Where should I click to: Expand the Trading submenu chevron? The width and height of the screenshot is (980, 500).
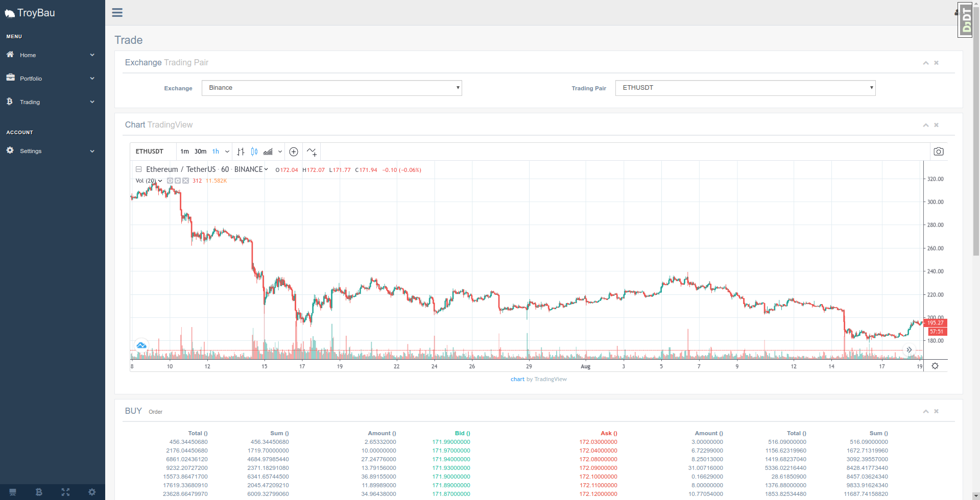pyautogui.click(x=92, y=102)
